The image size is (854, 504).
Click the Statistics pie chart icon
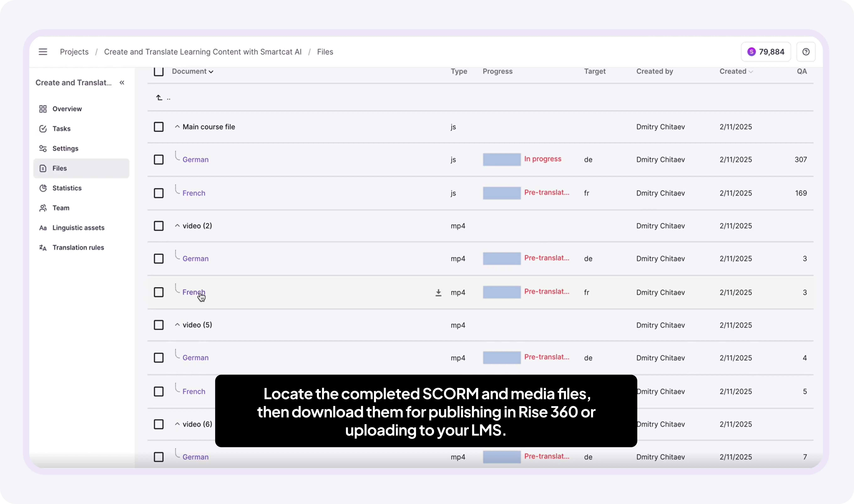pyautogui.click(x=43, y=188)
